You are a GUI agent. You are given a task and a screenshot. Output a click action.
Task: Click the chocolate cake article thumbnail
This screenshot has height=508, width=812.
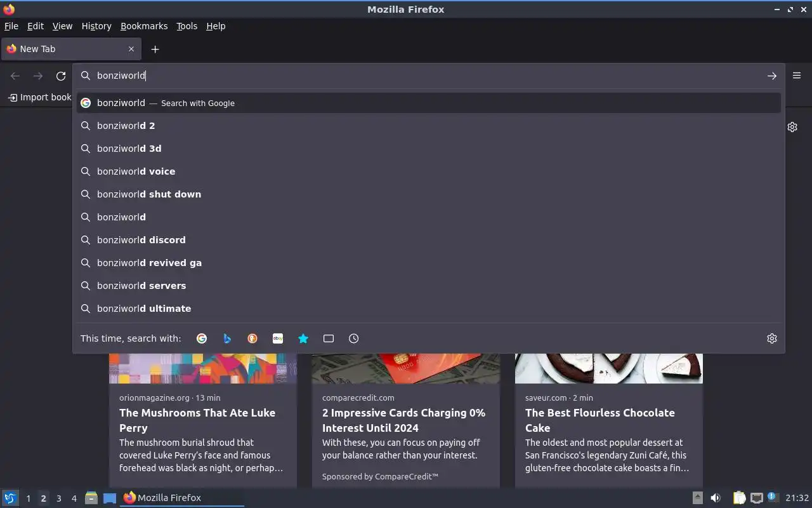[x=609, y=368]
